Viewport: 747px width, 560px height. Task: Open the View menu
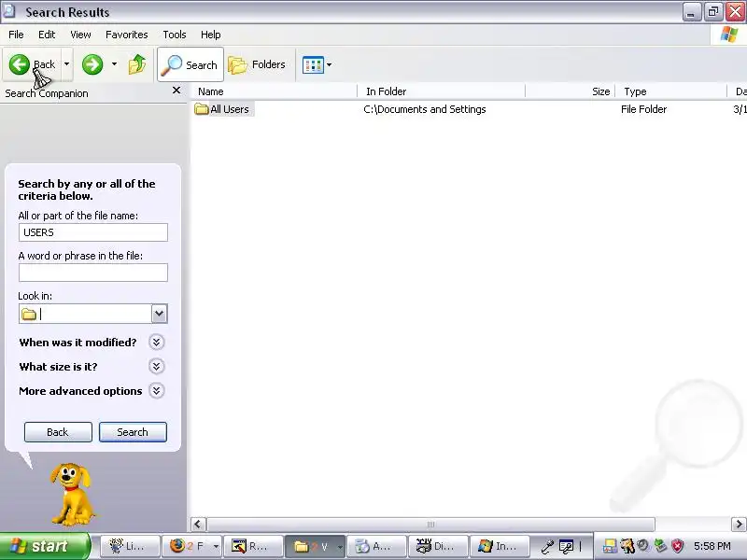80,35
